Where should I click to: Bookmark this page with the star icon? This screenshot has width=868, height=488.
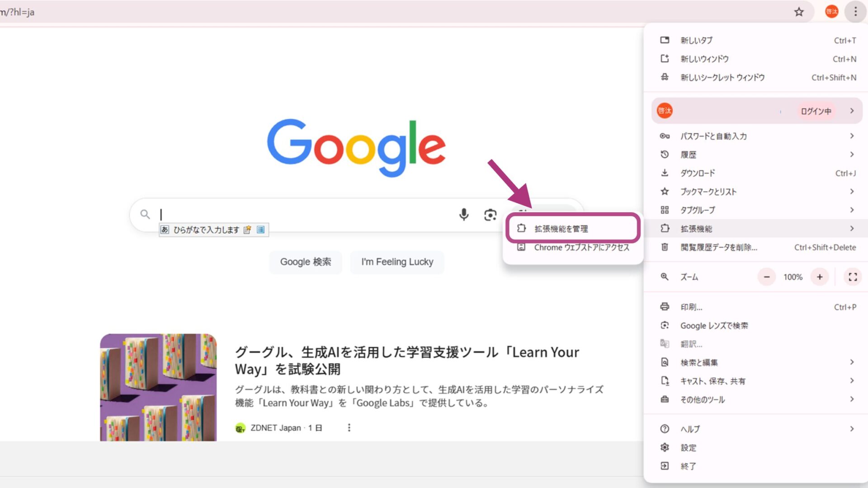click(x=798, y=12)
